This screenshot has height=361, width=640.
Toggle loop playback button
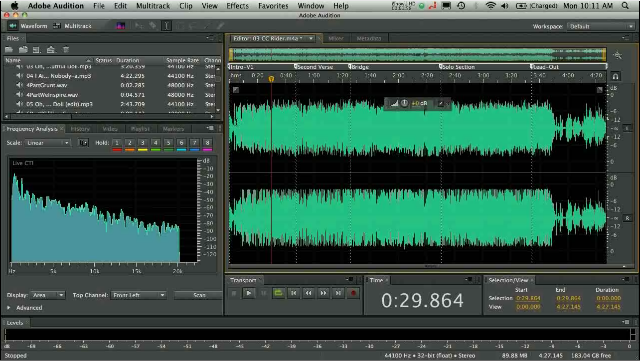click(x=278, y=293)
